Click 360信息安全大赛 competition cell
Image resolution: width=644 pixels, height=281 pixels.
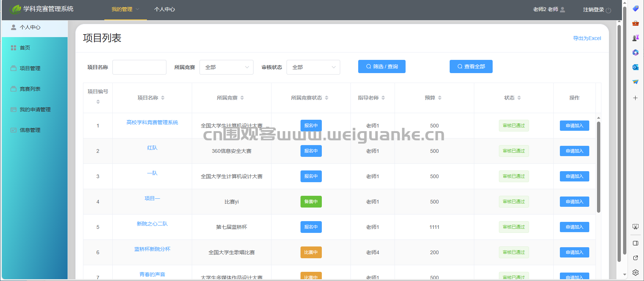[x=231, y=151]
